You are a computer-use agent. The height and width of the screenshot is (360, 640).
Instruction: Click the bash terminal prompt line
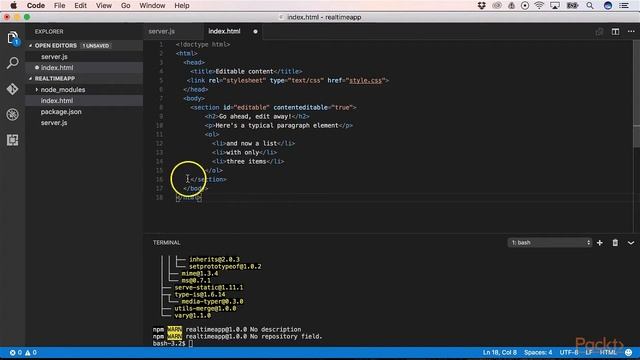click(173, 344)
